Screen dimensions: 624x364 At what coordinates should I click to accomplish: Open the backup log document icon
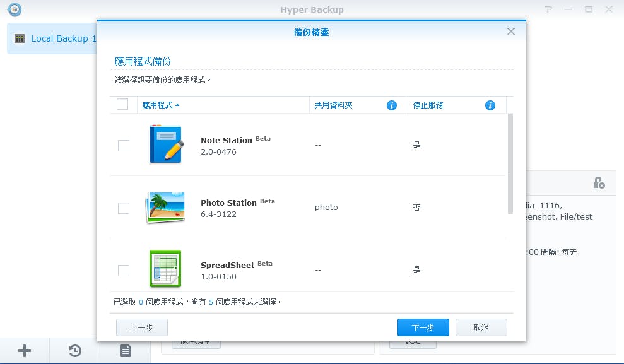(x=126, y=351)
